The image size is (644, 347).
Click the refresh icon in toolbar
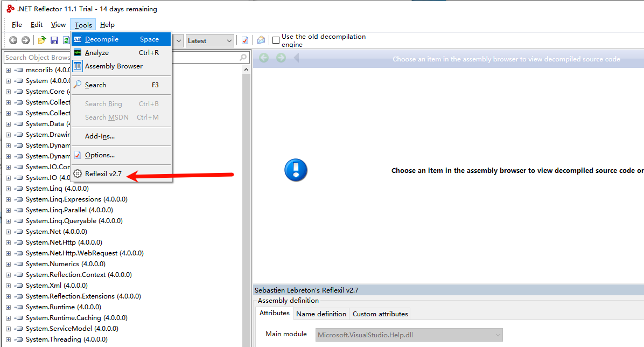66,40
